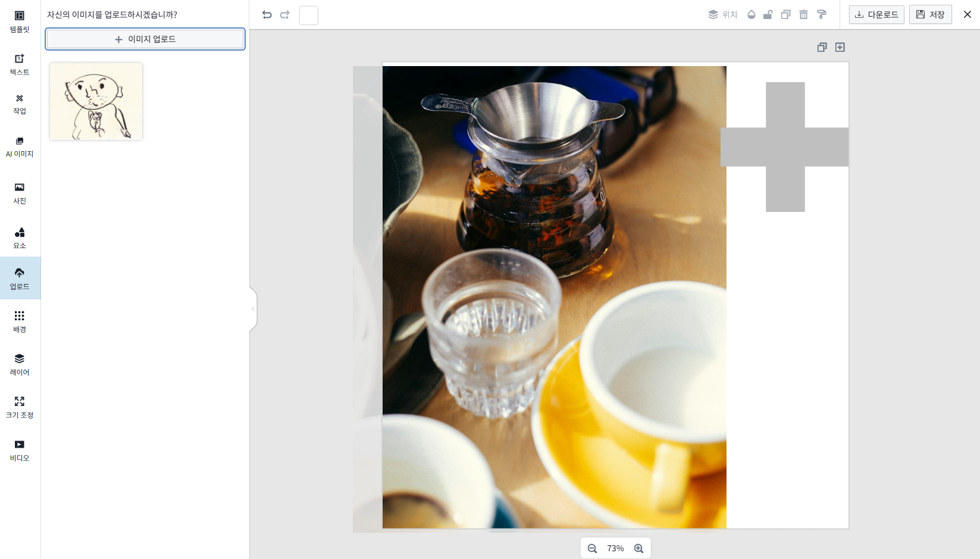Screen dimensions: 980x559
Task: Add a new page above canvas
Action: point(840,47)
